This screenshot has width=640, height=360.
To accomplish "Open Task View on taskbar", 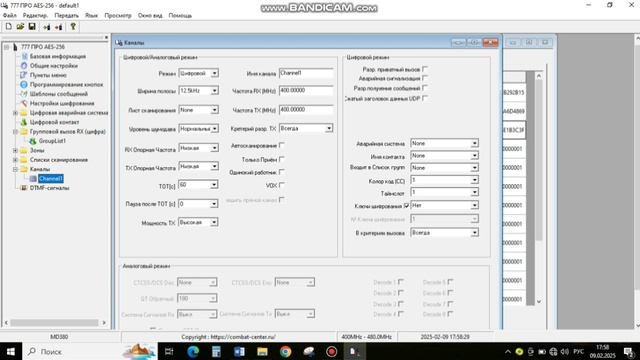I will pos(169,351).
